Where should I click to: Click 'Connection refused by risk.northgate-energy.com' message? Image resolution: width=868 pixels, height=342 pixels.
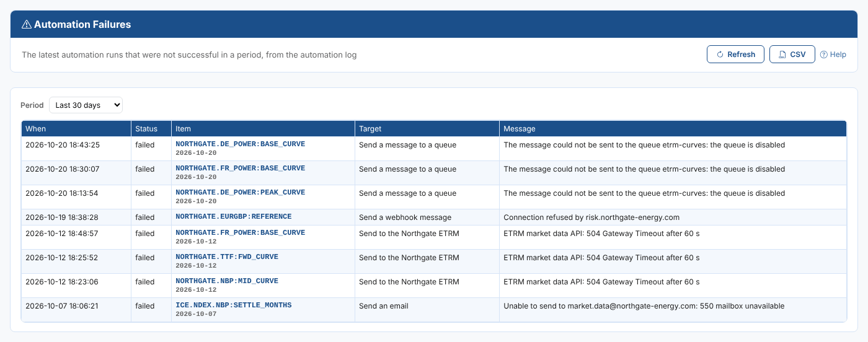point(591,217)
